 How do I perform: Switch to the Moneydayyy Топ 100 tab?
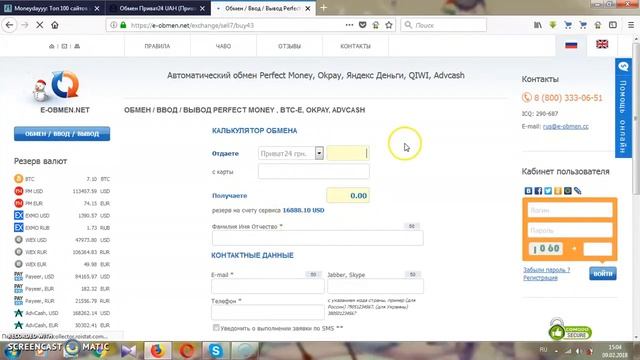[51, 8]
